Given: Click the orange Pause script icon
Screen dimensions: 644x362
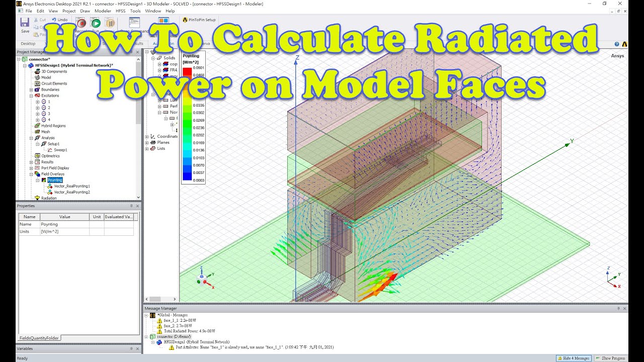Looking at the screenshot, I should pyautogui.click(x=110, y=23).
